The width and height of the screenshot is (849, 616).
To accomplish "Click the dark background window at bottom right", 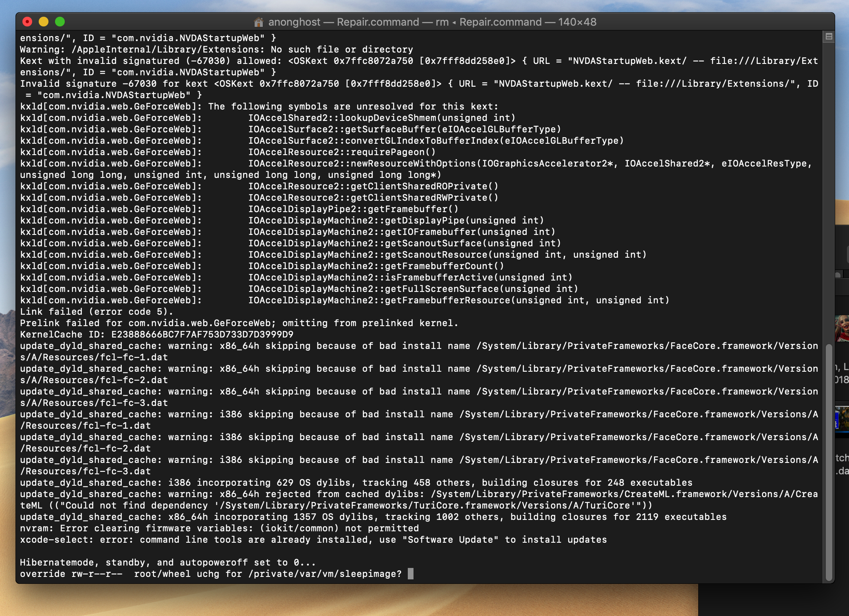I will pyautogui.click(x=774, y=601).
